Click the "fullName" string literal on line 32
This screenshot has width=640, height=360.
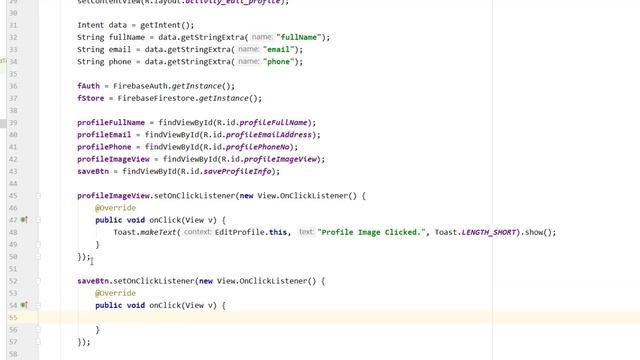pos(299,37)
